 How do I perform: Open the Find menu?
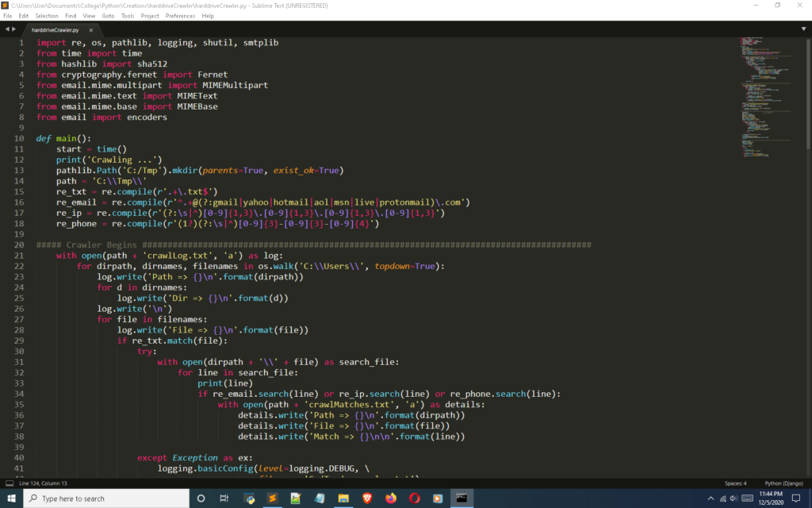71,16
